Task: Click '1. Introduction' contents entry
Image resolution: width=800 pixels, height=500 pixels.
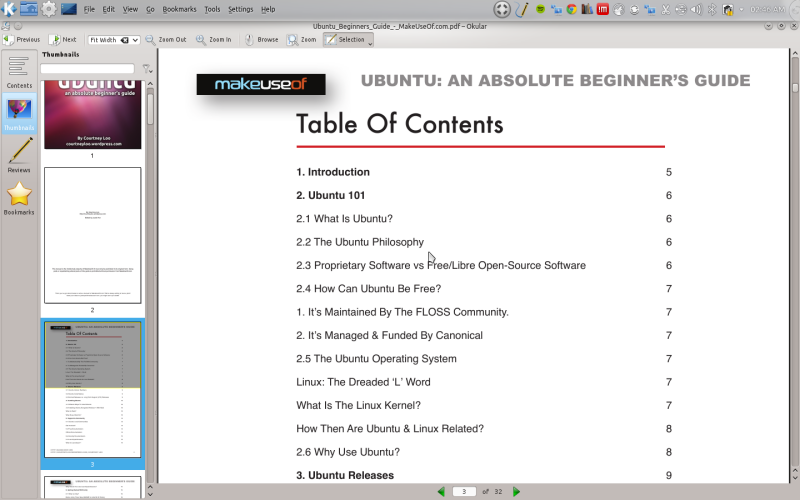Action: pyautogui.click(x=333, y=172)
